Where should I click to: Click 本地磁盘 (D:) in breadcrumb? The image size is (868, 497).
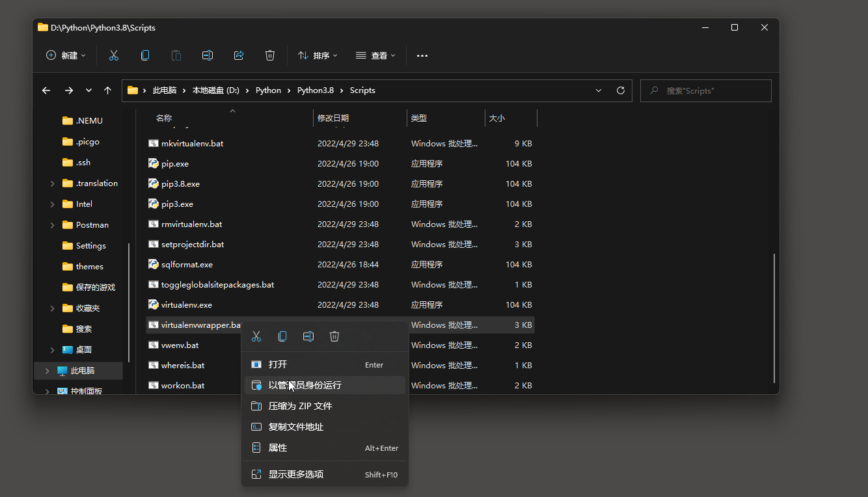216,90
